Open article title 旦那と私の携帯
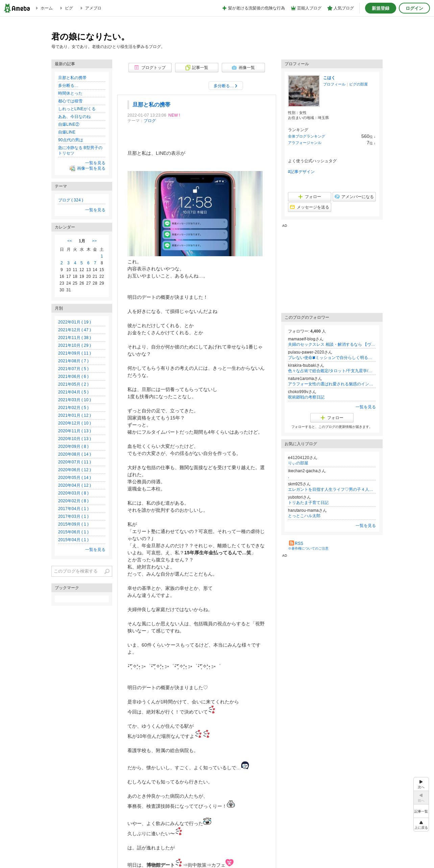 (x=151, y=105)
